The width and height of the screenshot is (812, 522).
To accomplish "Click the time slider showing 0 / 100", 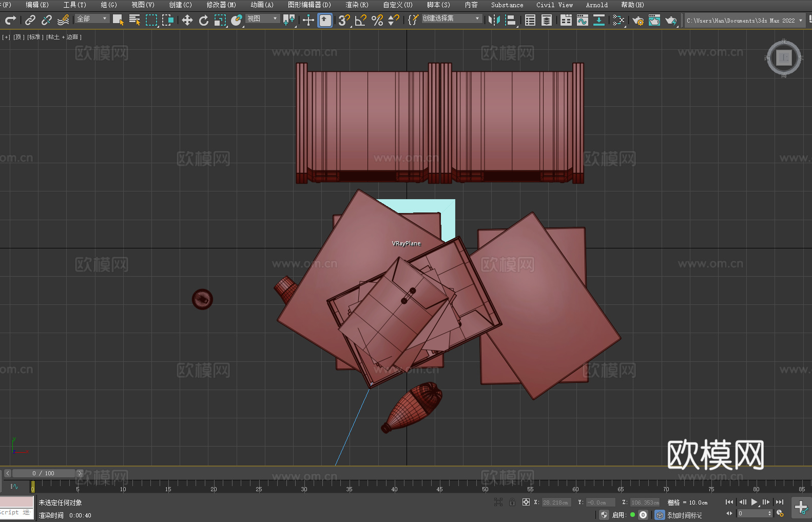I will pos(44,473).
